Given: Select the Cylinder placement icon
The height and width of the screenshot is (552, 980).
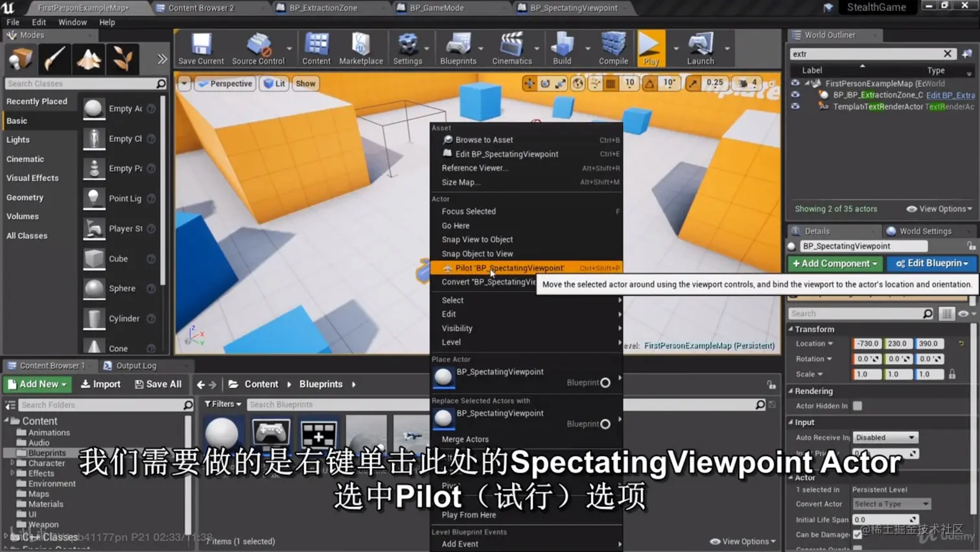Looking at the screenshot, I should pos(94,318).
